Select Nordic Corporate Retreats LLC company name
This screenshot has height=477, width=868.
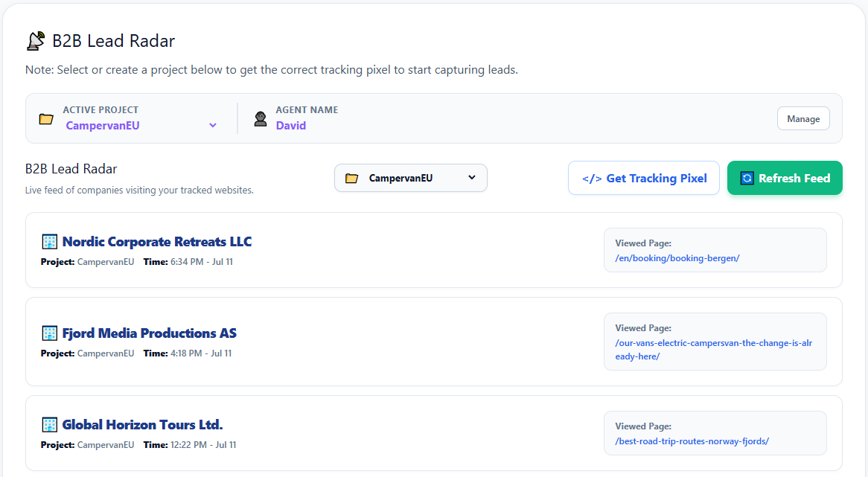[156, 242]
